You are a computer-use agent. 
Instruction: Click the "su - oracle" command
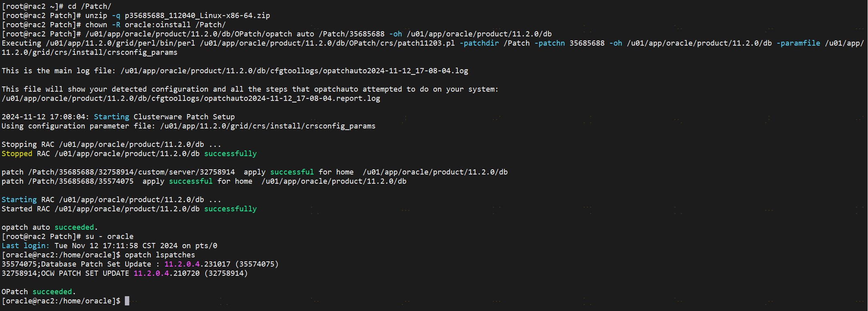click(109, 237)
